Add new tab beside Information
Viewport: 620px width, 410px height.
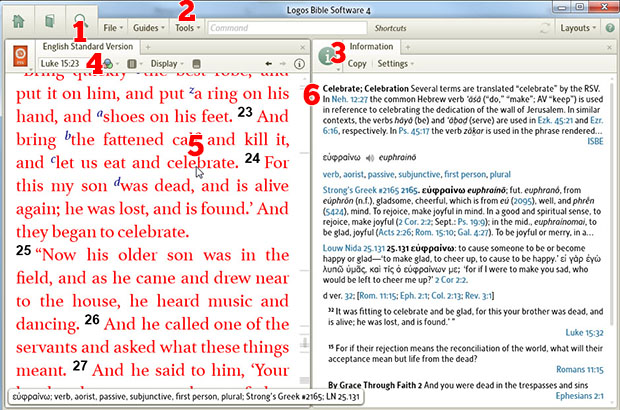(x=408, y=47)
